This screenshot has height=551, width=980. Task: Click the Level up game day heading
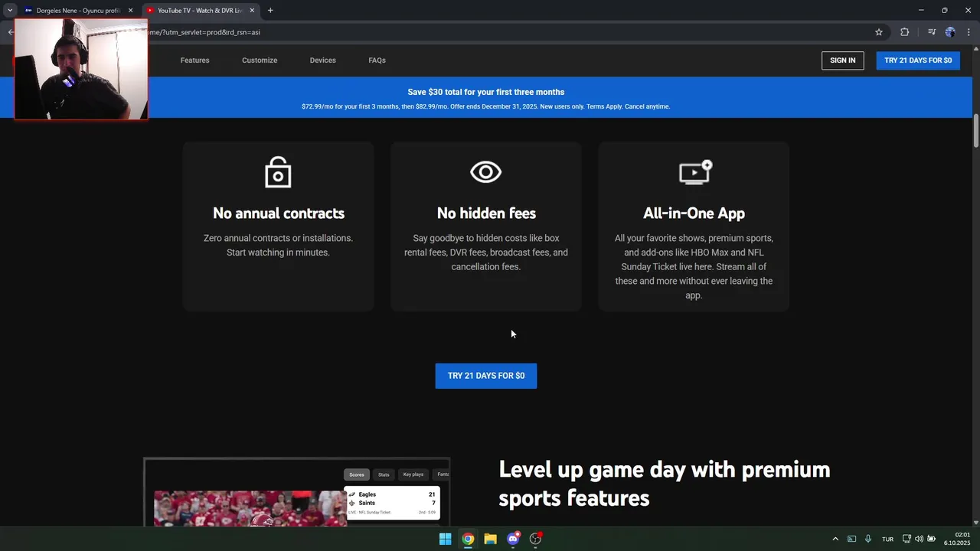click(664, 484)
